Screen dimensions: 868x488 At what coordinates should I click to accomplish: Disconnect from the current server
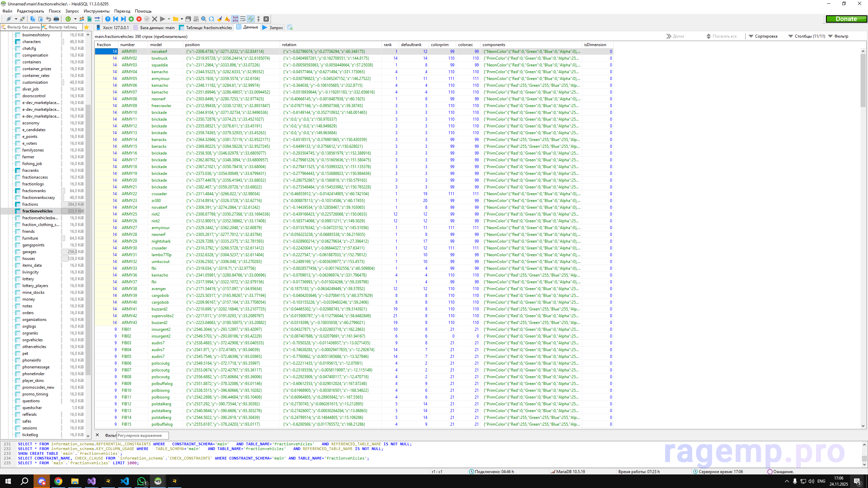(x=23, y=19)
